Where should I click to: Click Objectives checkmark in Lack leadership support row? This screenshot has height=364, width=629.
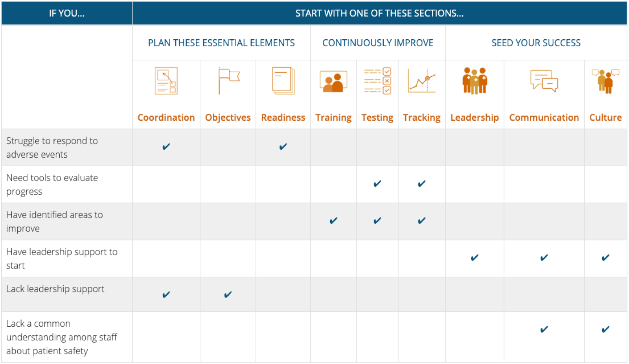click(228, 294)
